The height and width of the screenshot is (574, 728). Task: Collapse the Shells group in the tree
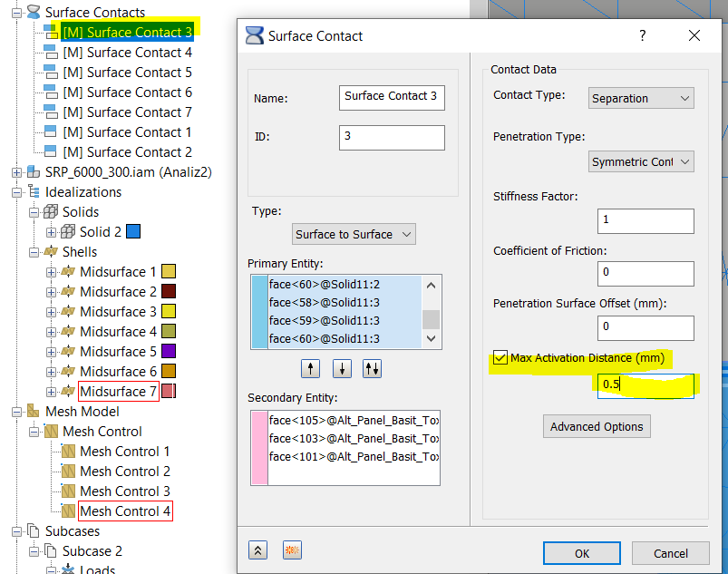click(x=35, y=251)
